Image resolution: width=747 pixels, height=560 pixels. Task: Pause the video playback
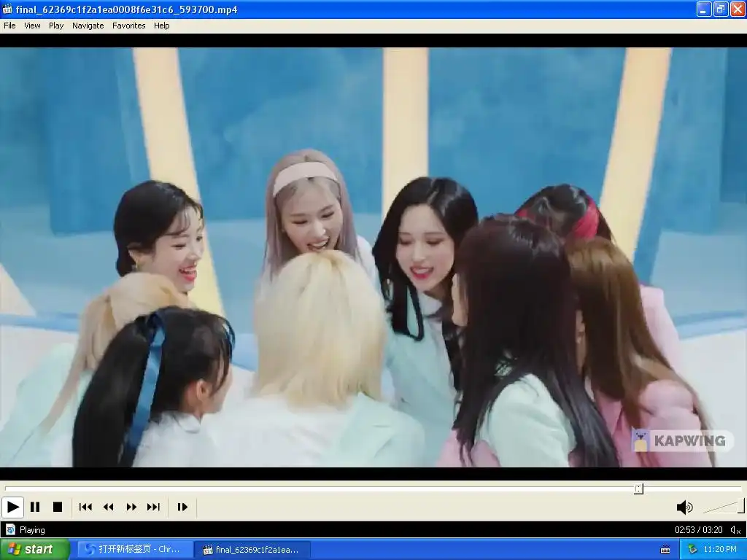[35, 507]
